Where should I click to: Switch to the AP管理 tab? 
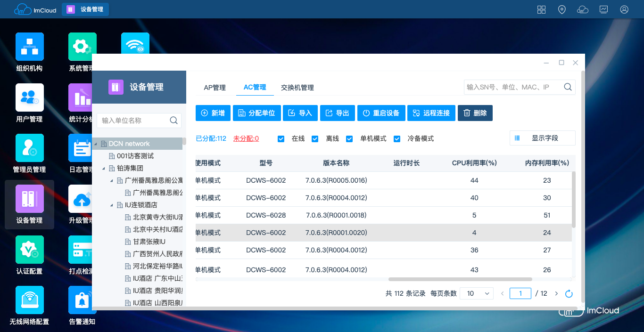pyautogui.click(x=215, y=88)
